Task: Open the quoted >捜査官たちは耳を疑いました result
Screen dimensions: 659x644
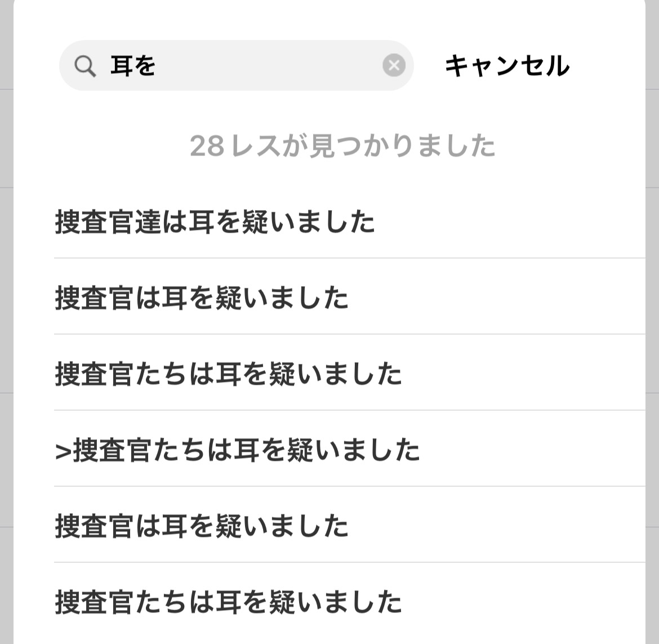Action: click(x=237, y=450)
